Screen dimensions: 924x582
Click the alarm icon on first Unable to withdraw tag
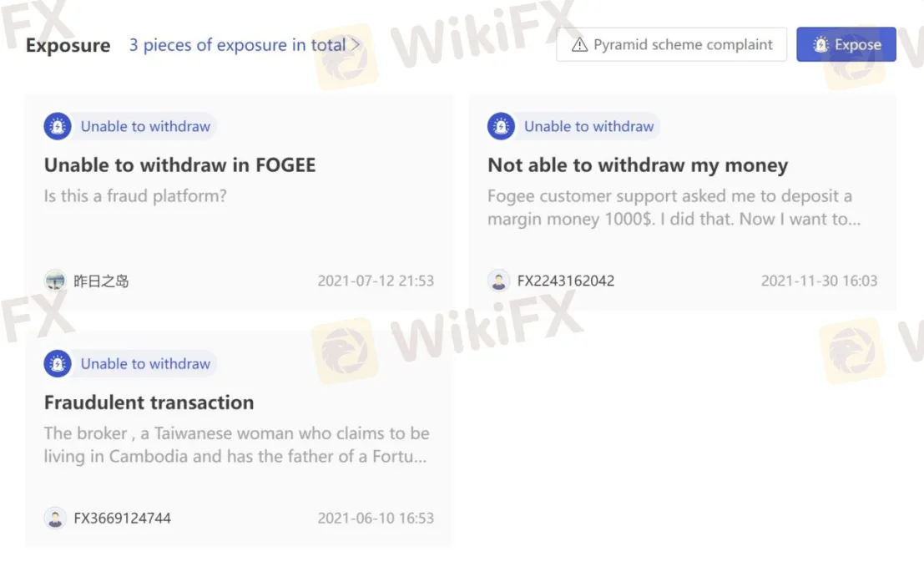pos(57,125)
